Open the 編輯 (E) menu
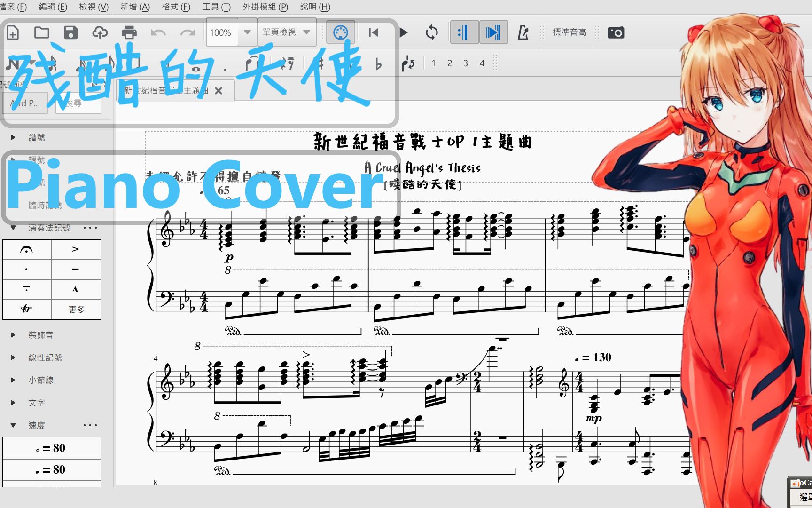 [x=53, y=7]
